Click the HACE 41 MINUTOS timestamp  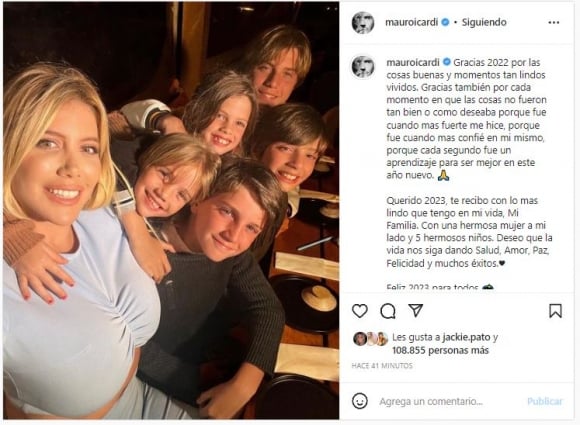pos(382,366)
